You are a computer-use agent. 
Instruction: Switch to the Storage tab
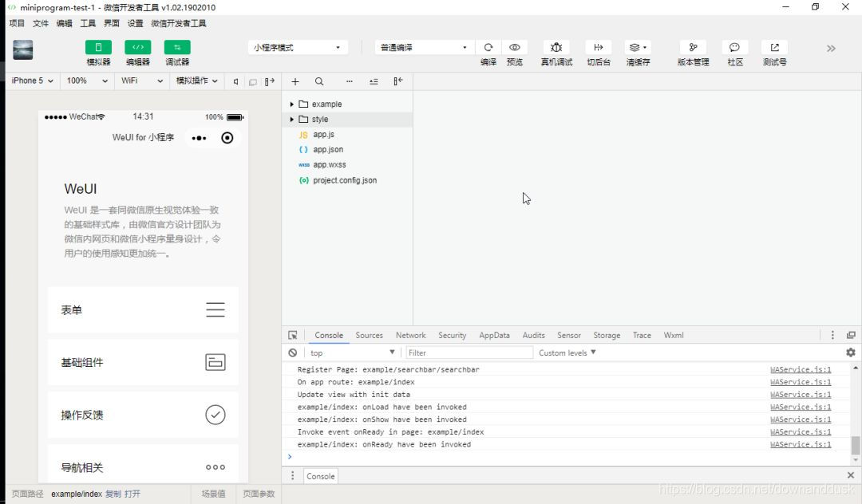[607, 335]
